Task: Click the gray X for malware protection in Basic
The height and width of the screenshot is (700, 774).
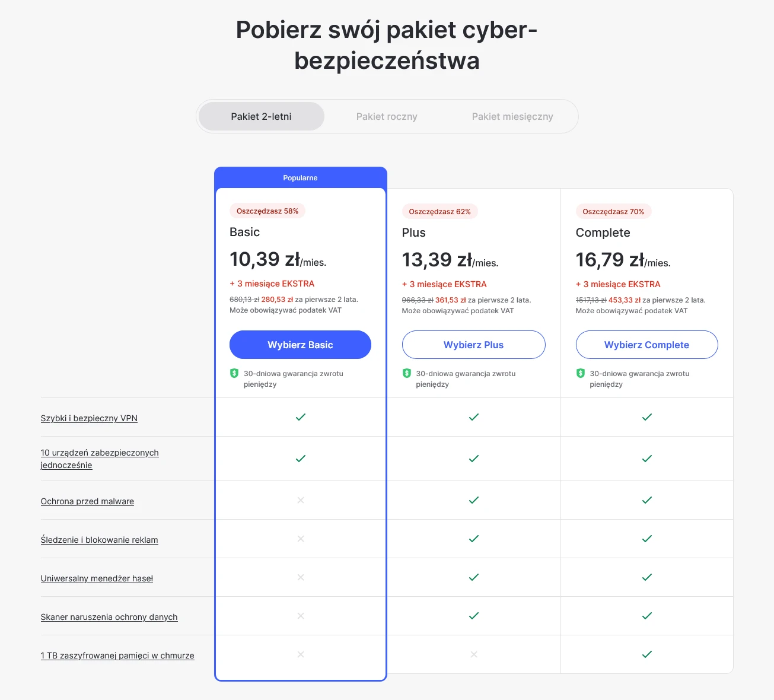Action: tap(301, 500)
